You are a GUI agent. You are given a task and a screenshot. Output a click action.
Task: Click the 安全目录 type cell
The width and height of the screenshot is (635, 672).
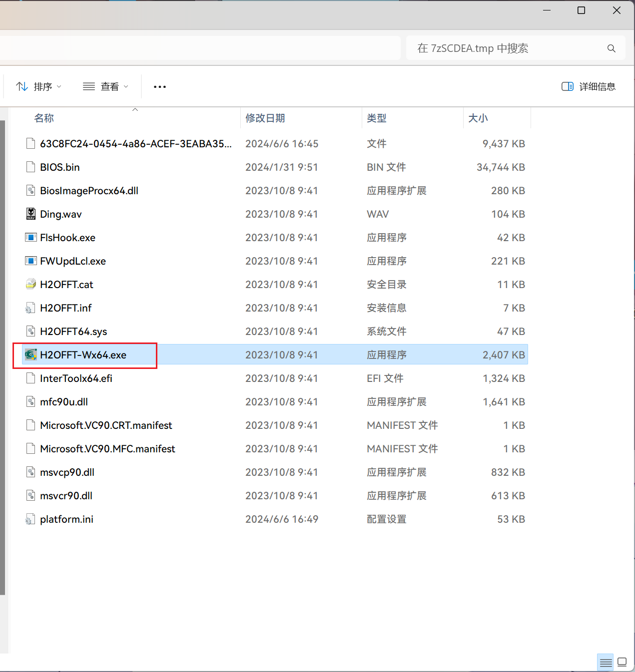point(387,285)
